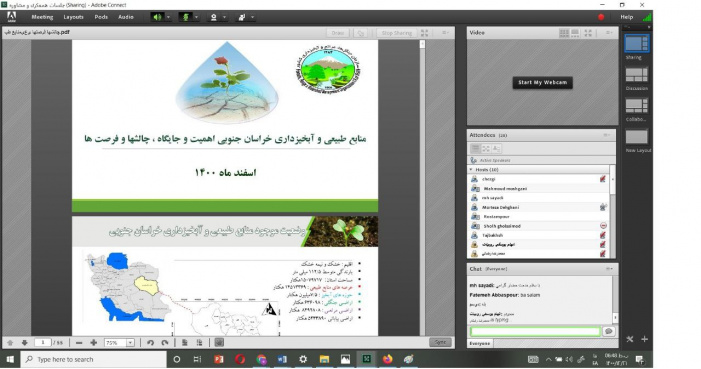
Task: Select Attendee status view icon
Action: point(496,148)
